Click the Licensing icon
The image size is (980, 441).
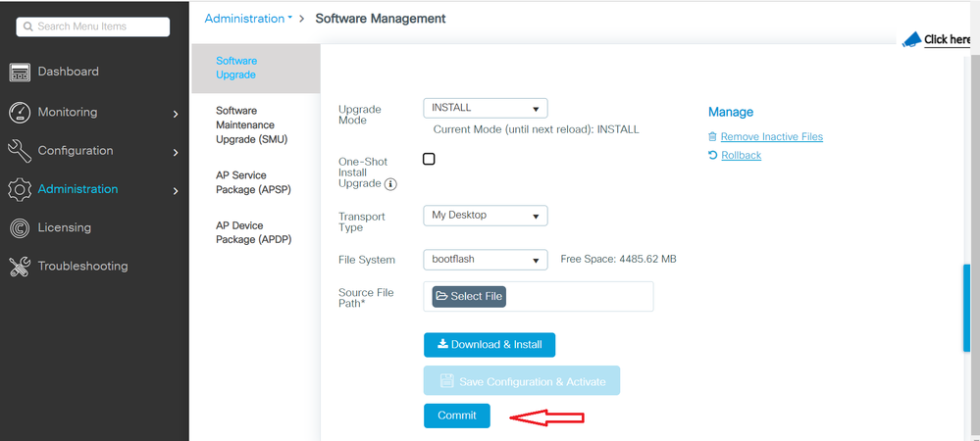point(20,228)
